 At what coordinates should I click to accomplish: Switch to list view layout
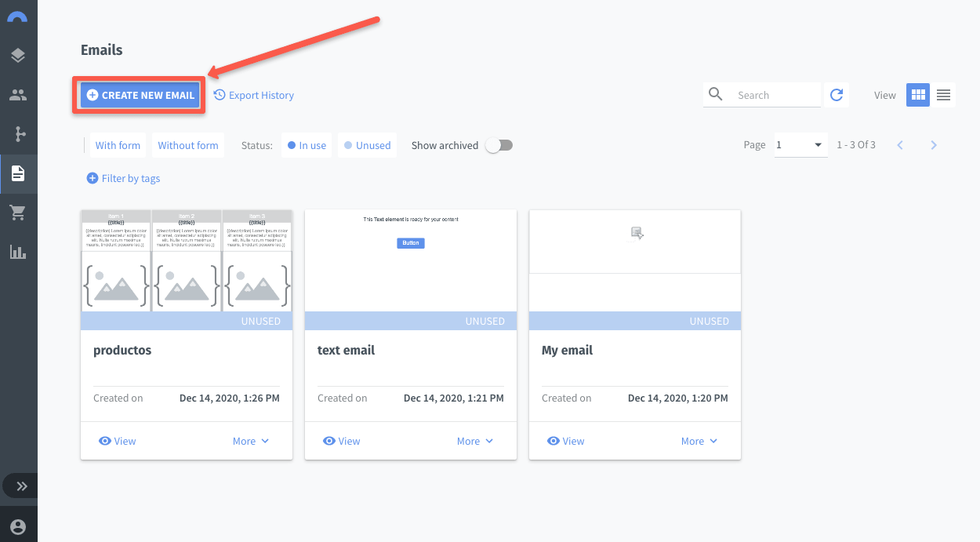point(943,94)
